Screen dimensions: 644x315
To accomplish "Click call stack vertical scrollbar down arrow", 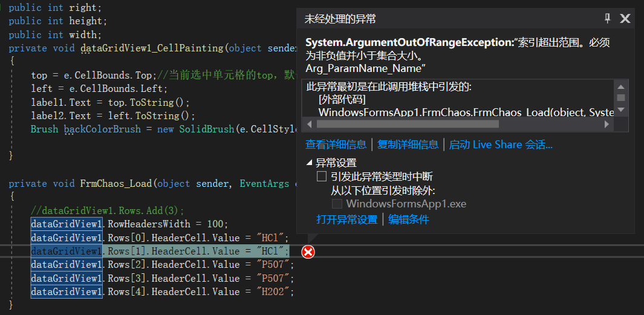I will tap(620, 109).
